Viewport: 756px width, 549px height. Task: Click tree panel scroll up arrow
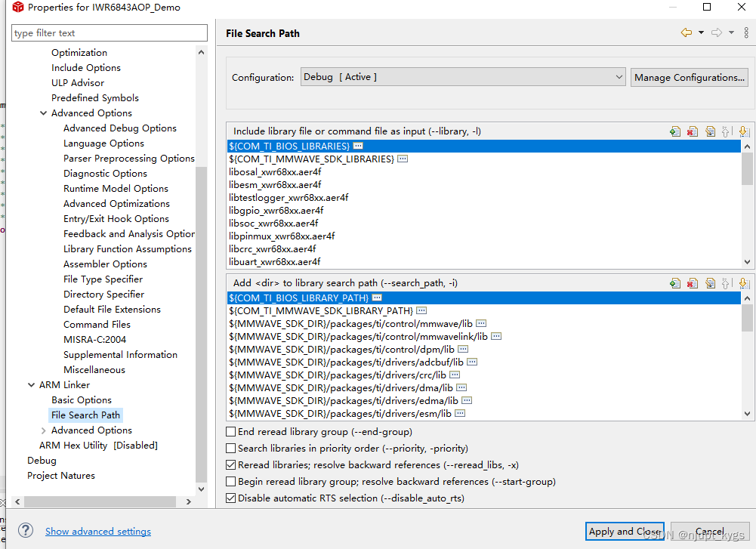(201, 52)
